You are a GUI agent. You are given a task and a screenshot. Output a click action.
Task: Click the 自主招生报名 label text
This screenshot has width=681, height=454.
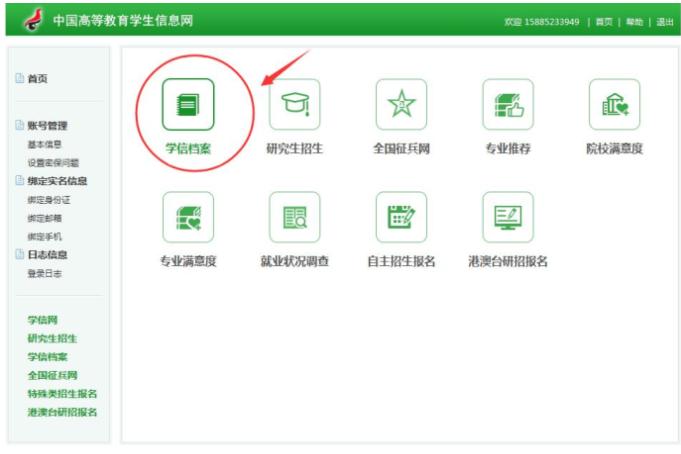click(401, 261)
